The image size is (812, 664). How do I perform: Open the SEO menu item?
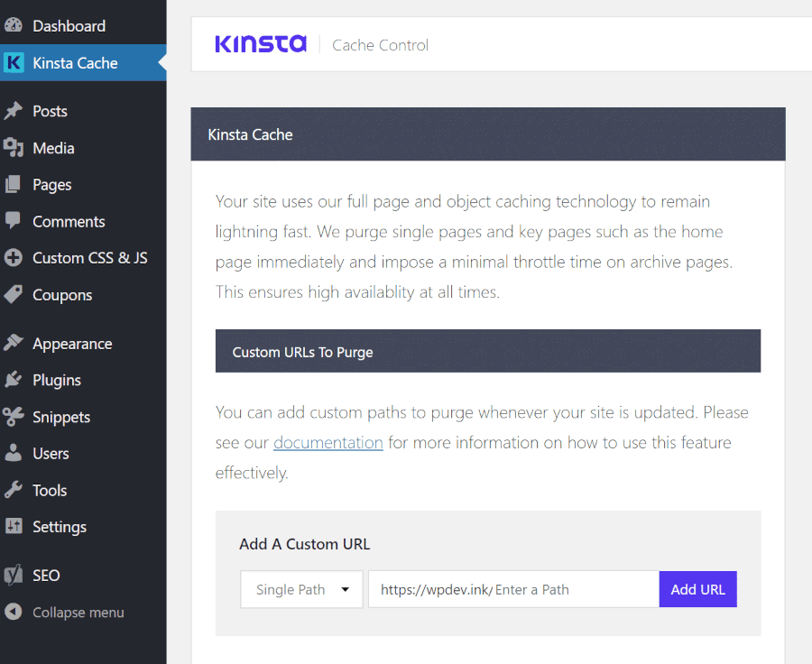click(83, 576)
